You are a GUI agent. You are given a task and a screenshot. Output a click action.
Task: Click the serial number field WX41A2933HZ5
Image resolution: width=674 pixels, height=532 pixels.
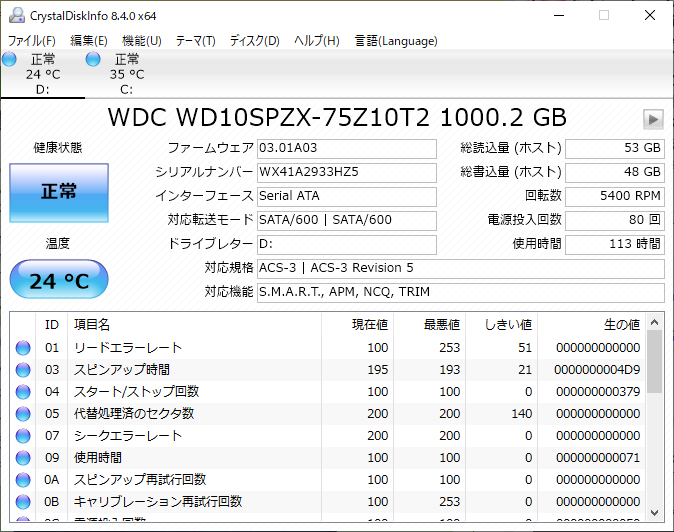(346, 173)
